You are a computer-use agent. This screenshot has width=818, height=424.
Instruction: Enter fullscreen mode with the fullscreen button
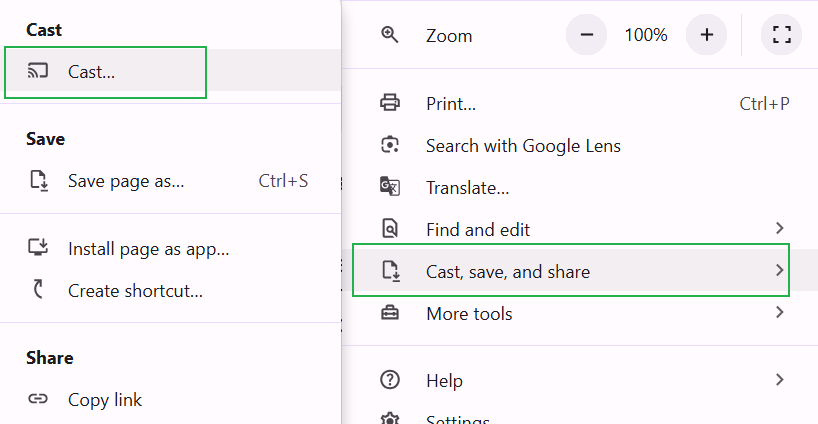[x=781, y=35]
